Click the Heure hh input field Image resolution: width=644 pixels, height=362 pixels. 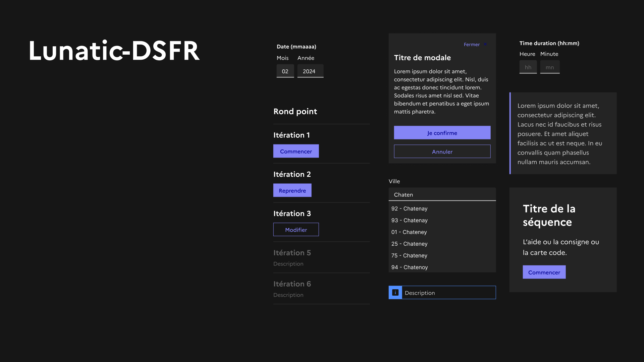click(x=528, y=67)
